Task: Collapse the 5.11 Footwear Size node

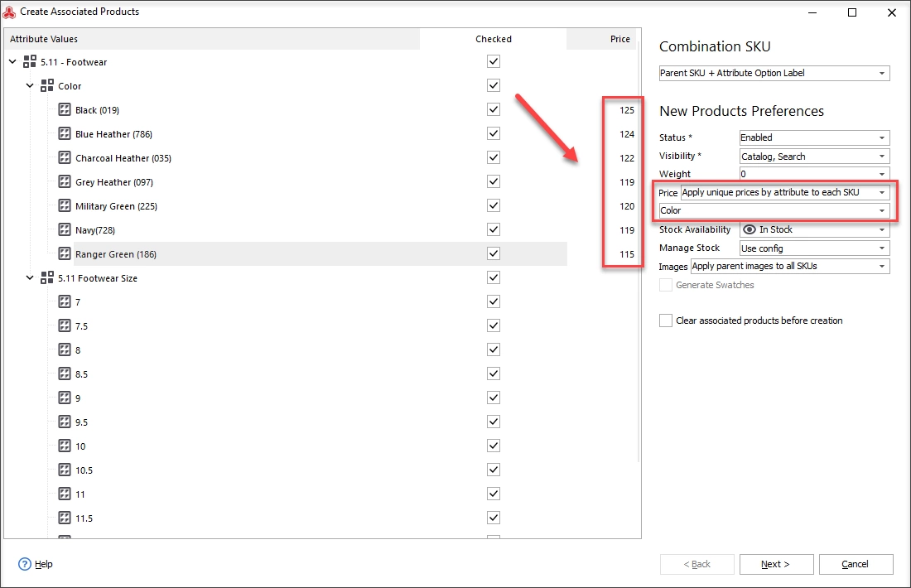Action: coord(30,277)
